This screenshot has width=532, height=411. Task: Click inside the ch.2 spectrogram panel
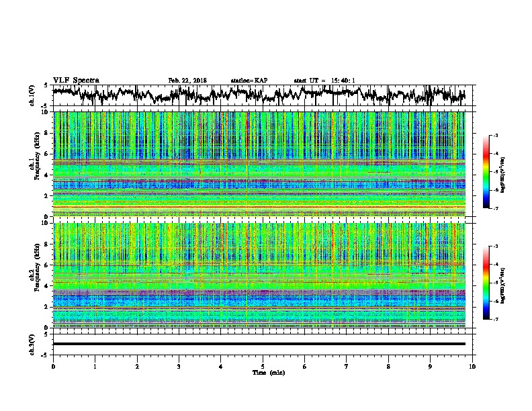point(259,275)
